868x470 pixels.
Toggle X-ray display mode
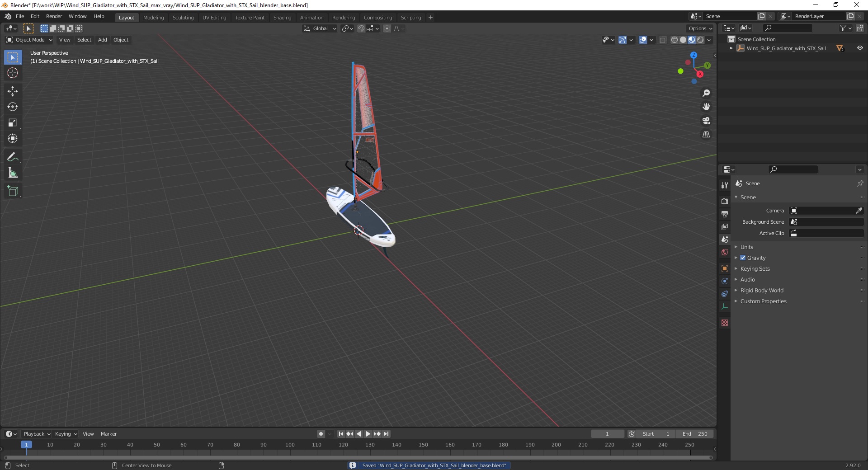pyautogui.click(x=663, y=40)
